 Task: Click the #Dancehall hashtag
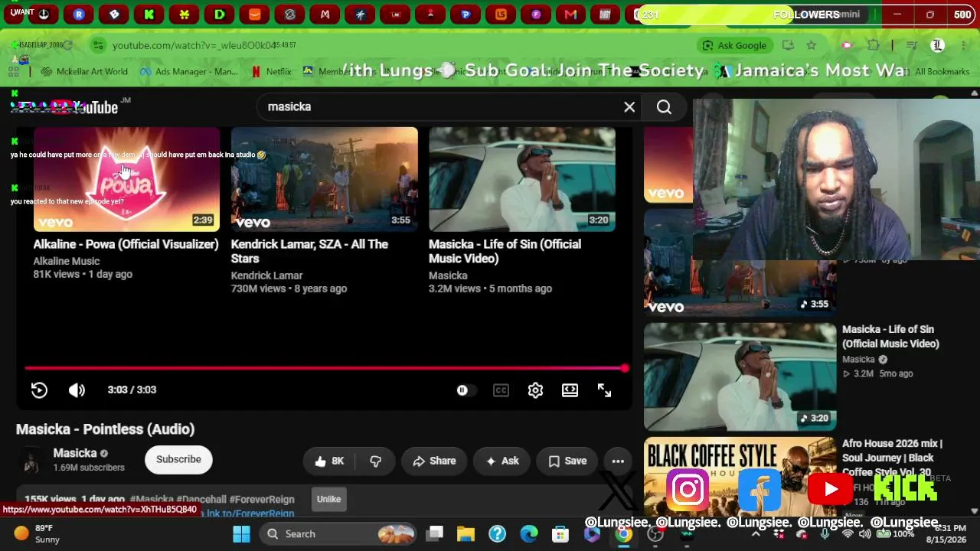coord(201,499)
